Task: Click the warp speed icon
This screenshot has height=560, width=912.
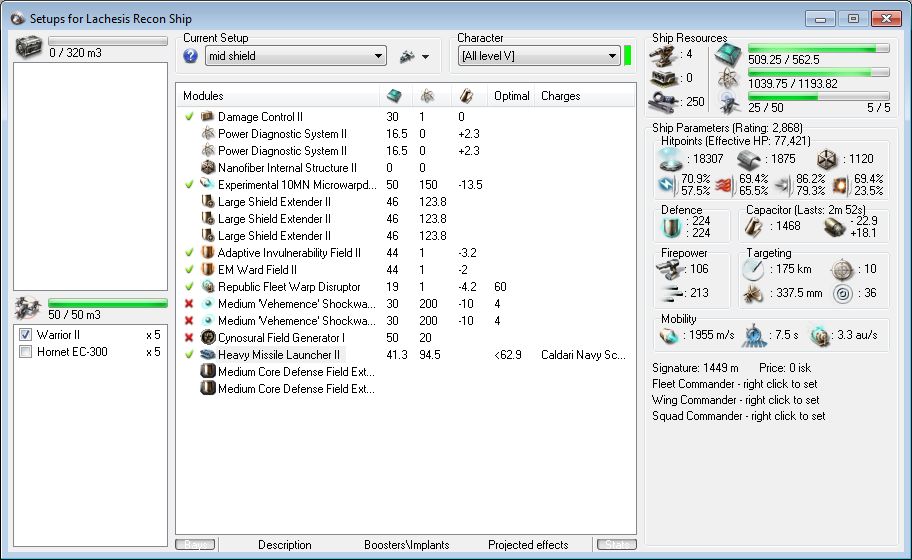Action: point(820,336)
